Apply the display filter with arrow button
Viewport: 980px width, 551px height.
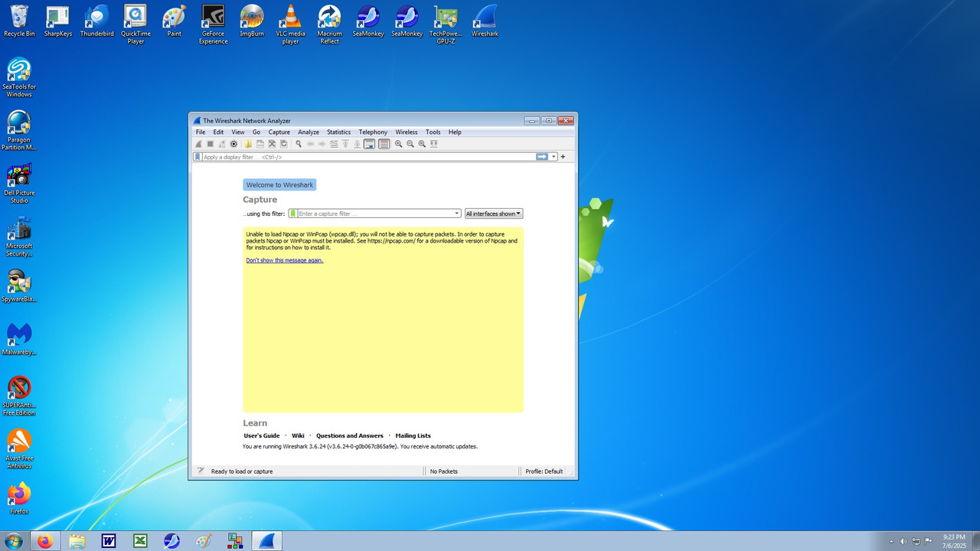542,157
